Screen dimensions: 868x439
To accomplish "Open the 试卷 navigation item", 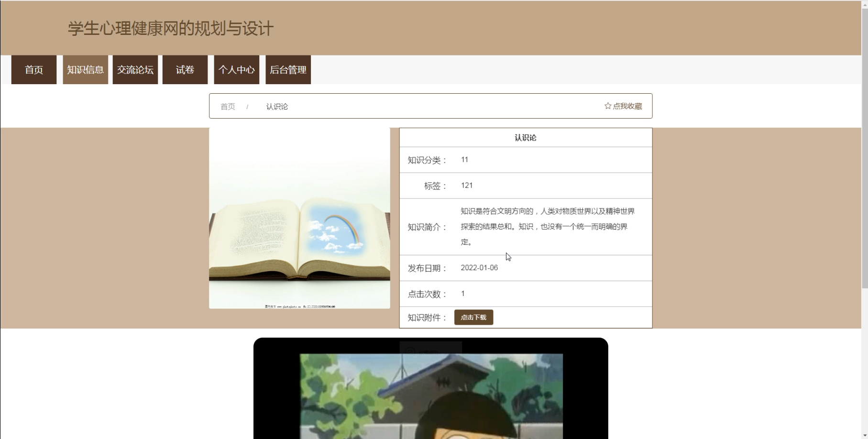I will pyautogui.click(x=185, y=70).
